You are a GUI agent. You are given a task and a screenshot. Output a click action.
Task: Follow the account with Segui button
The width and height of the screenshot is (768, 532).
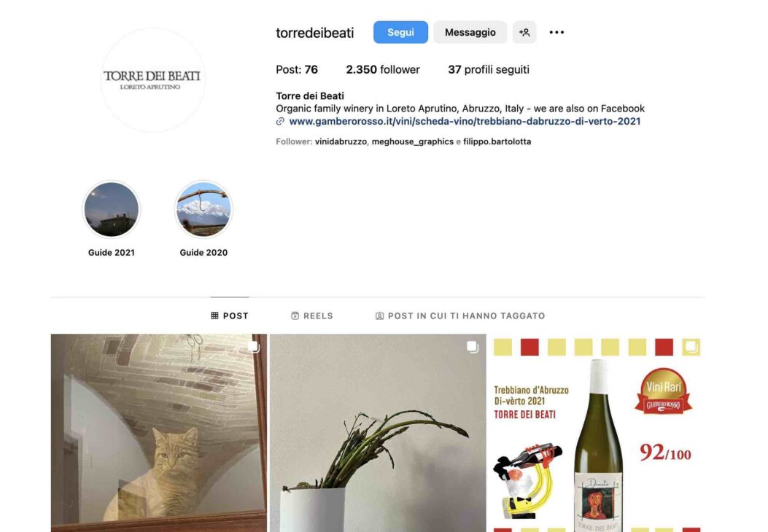pyautogui.click(x=400, y=32)
